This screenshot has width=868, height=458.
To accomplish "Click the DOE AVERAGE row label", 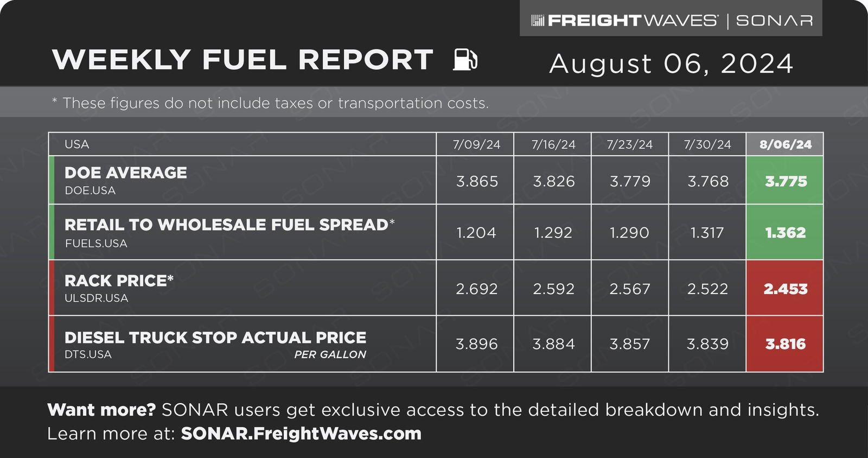I will point(125,173).
